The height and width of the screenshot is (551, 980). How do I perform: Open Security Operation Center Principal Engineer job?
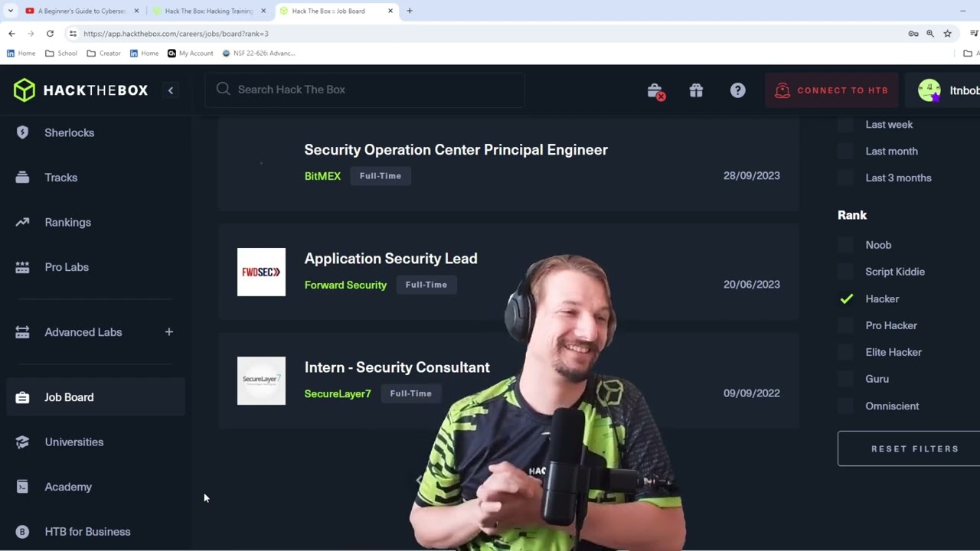coord(456,150)
